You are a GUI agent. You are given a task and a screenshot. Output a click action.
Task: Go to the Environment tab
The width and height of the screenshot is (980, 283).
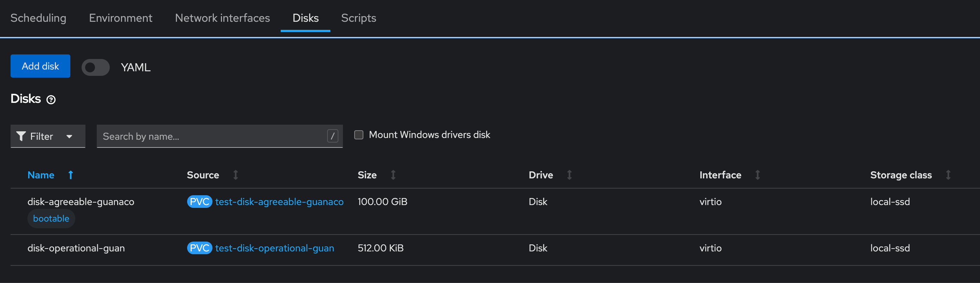[121, 18]
